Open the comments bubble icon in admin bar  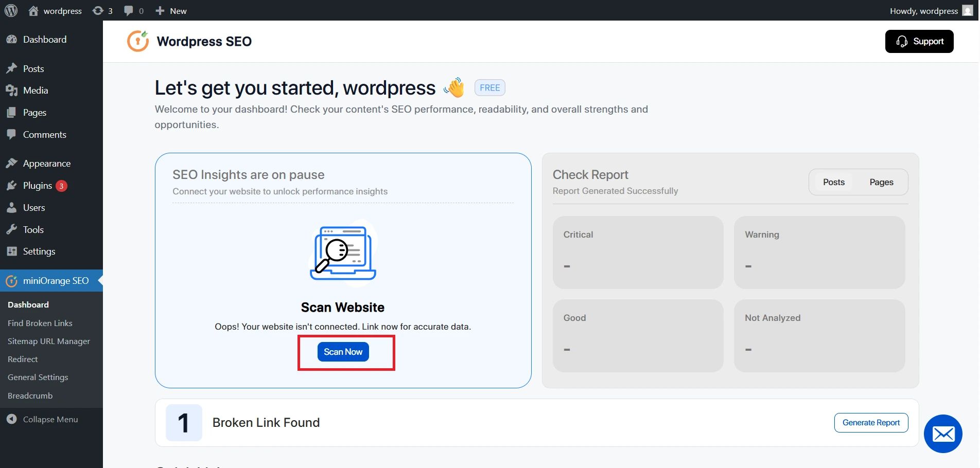pyautogui.click(x=128, y=10)
